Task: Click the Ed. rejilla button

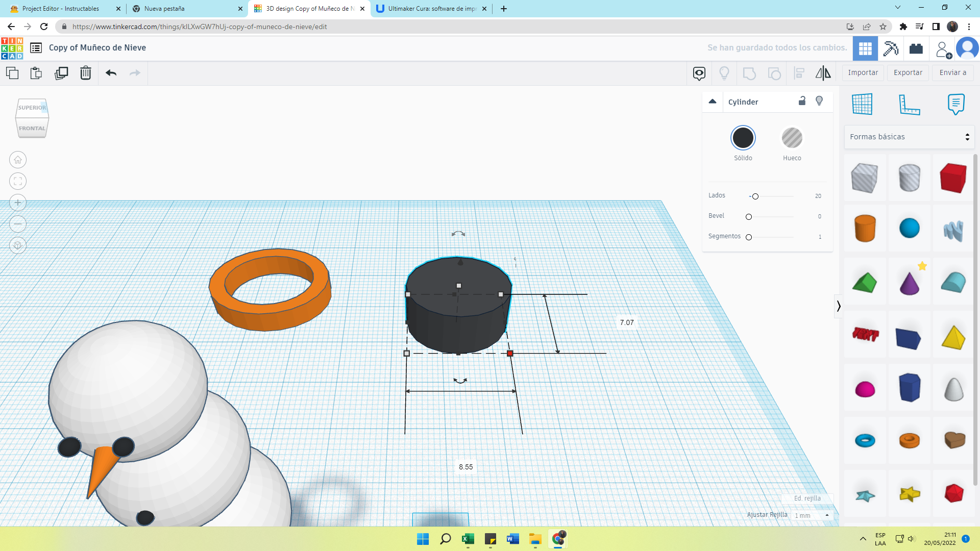Action: point(807,498)
